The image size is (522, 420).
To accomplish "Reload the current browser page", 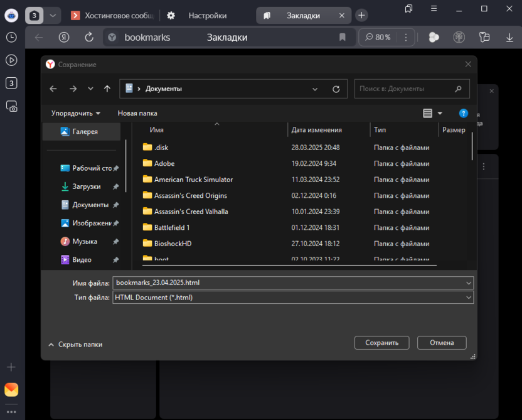I will pos(89,38).
